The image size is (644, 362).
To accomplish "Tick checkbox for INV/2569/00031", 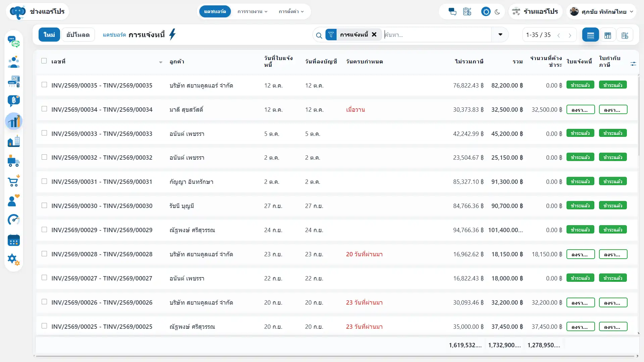I will (x=44, y=181).
